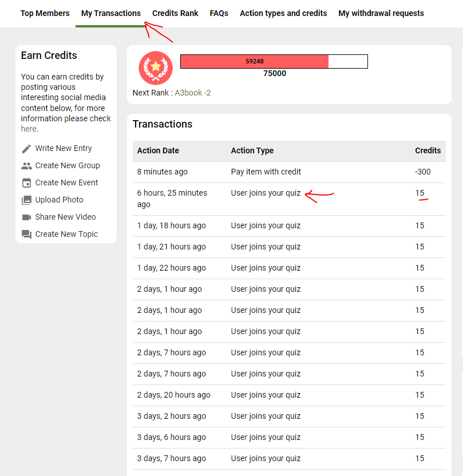View Action types and credits tab

(283, 13)
